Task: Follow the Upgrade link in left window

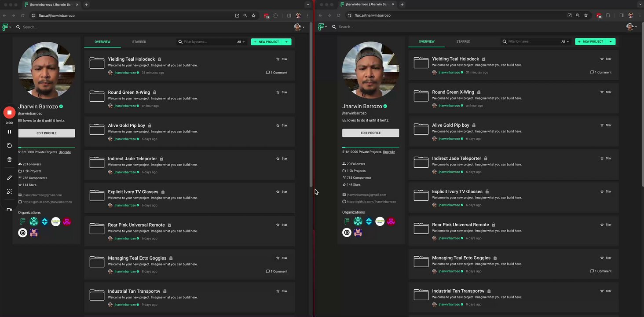Action: coord(65,152)
